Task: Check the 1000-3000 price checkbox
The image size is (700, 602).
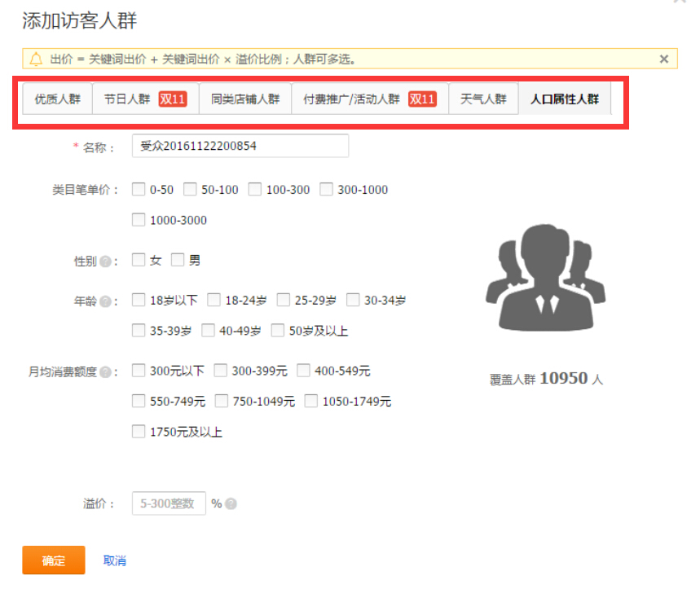Action: point(139,220)
